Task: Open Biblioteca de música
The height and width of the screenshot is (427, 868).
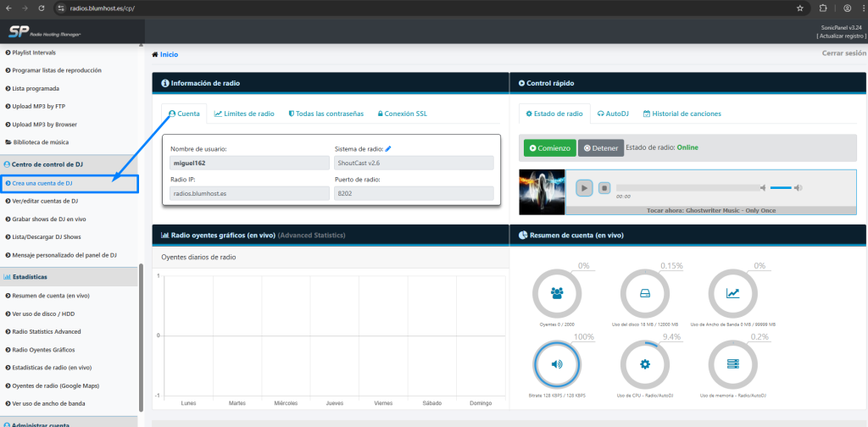Action: [41, 142]
